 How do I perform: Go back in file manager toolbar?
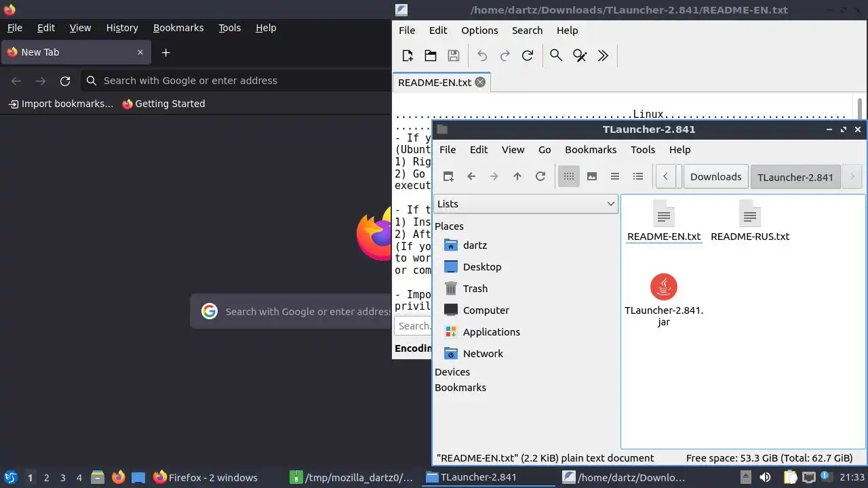coord(471,176)
